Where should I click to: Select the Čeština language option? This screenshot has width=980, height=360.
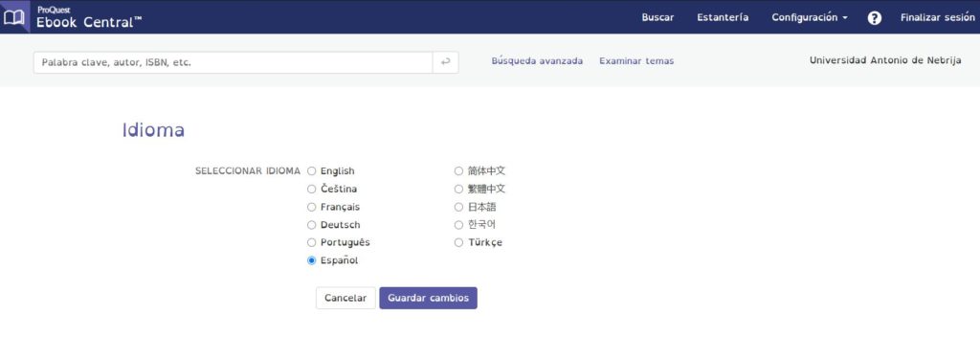tap(311, 189)
